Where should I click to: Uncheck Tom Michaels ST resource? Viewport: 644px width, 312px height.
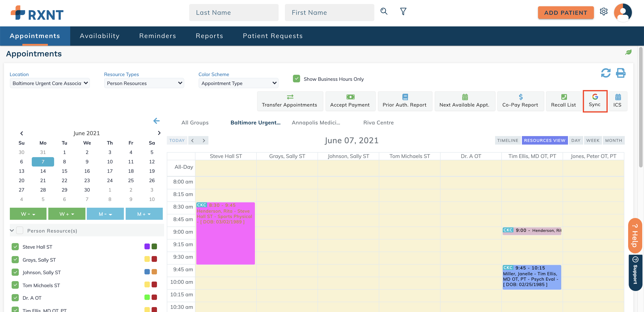[x=15, y=285]
